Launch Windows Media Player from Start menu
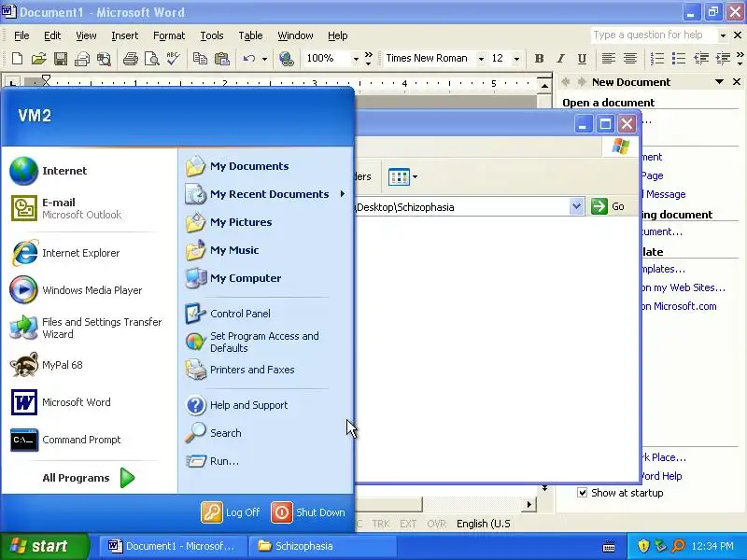This screenshot has height=560, width=747. pos(90,290)
